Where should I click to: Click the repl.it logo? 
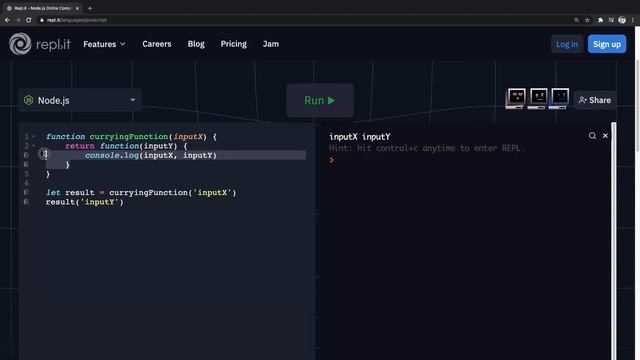pyautogui.click(x=40, y=44)
